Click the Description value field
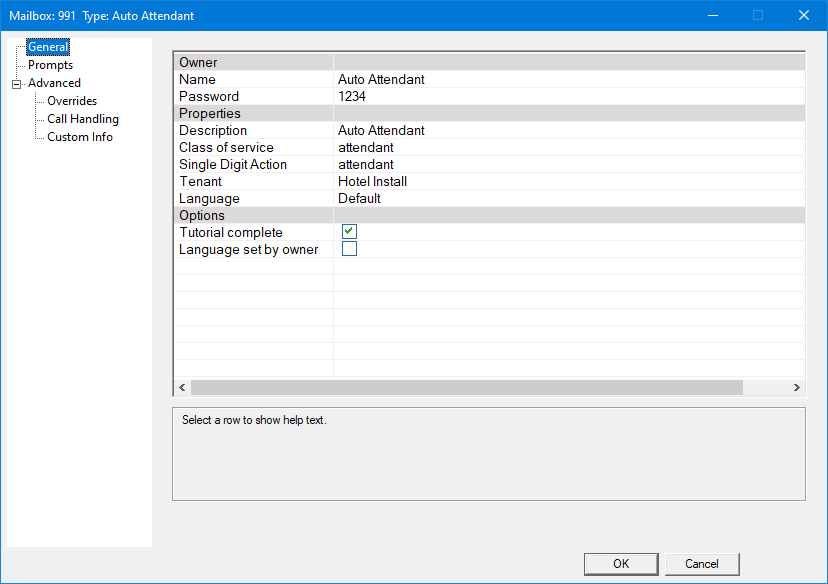Screen dimensions: 828x584 point(381,131)
